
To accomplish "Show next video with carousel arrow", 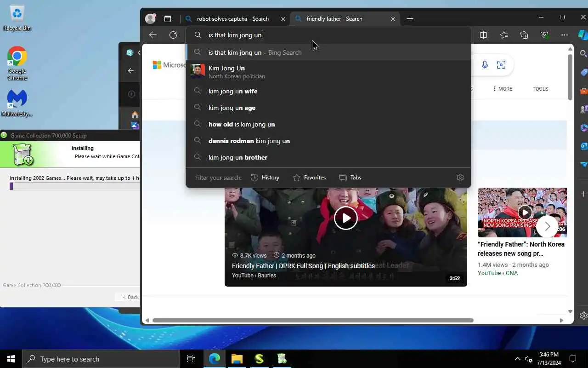I will pos(547,226).
